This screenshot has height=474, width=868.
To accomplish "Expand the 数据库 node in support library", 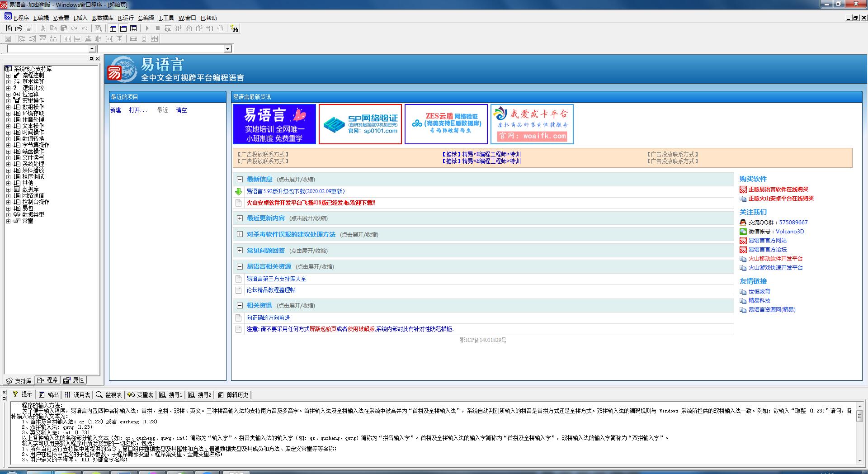I will point(8,190).
